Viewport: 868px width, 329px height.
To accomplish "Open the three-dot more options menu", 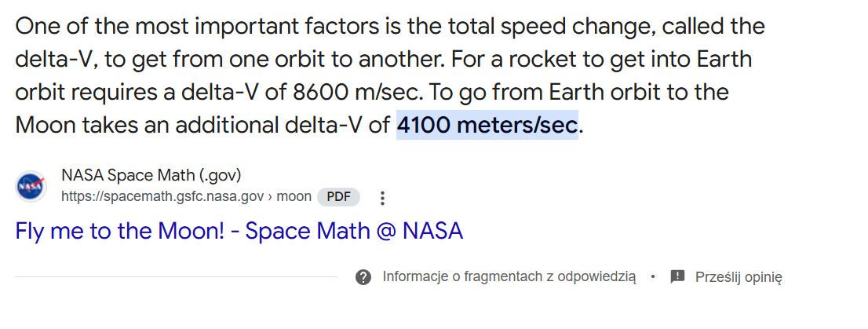I will [382, 197].
